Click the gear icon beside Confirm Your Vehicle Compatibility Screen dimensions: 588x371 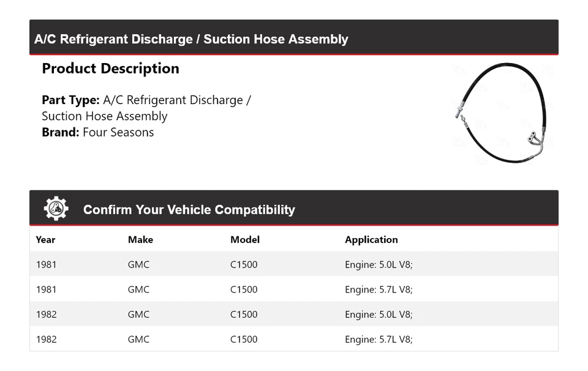56,209
